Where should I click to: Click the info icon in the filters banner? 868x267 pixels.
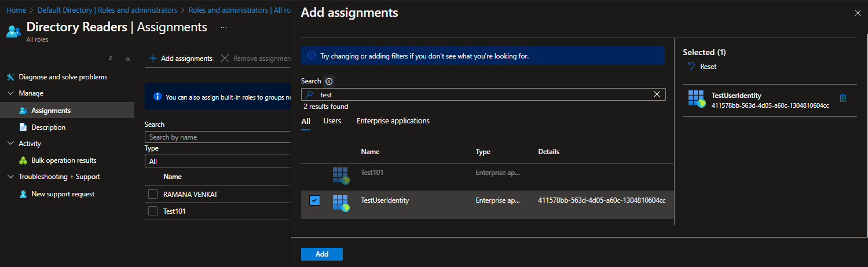pyautogui.click(x=312, y=56)
